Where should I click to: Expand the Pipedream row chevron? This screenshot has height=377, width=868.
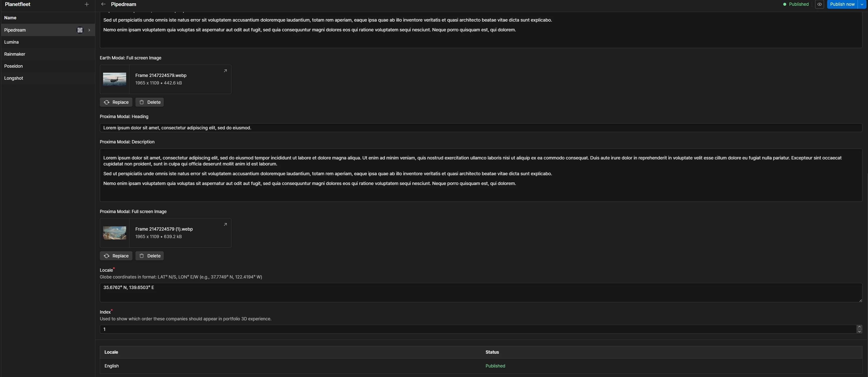coord(89,30)
